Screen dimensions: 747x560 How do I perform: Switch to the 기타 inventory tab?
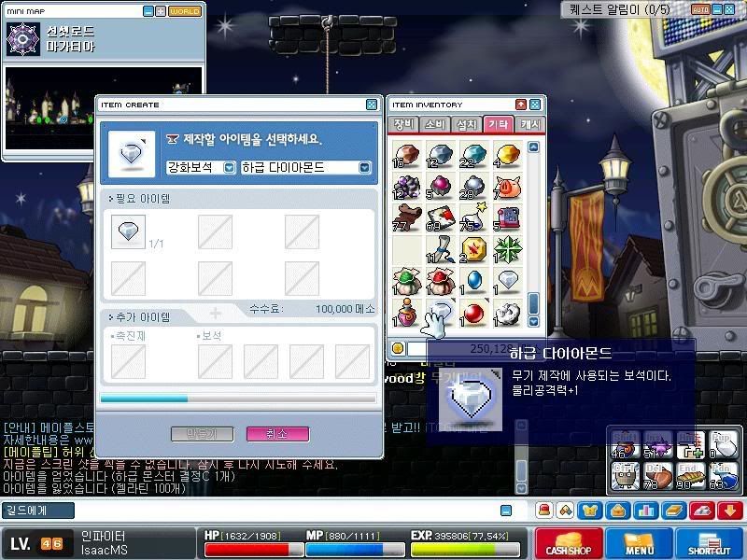tap(499, 124)
